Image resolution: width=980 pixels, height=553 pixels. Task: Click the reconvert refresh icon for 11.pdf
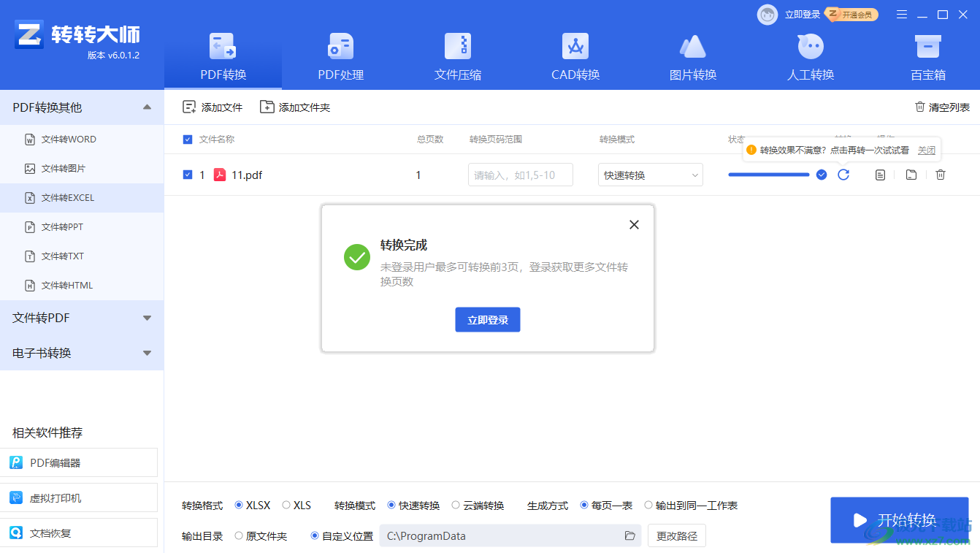tap(843, 175)
